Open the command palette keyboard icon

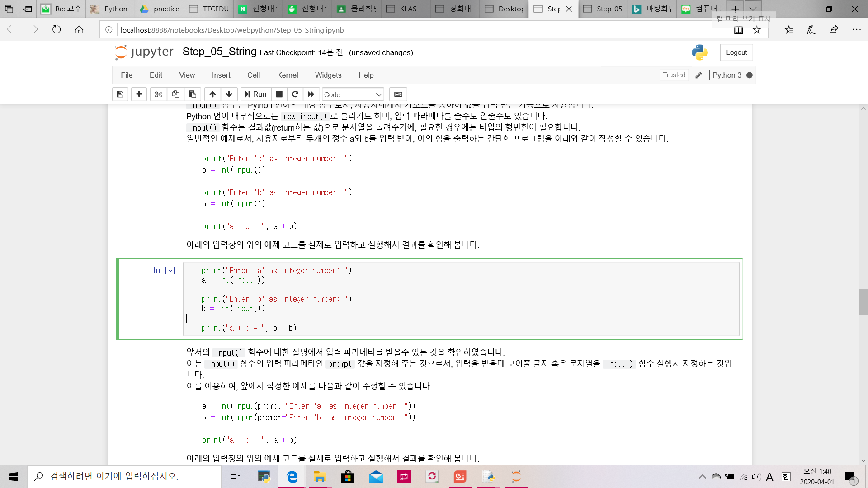pos(398,94)
